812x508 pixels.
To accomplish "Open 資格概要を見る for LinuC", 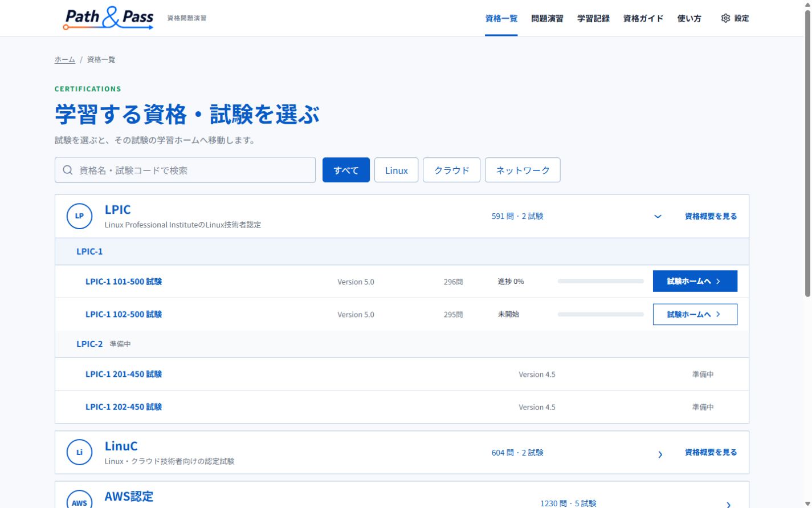I will (711, 452).
